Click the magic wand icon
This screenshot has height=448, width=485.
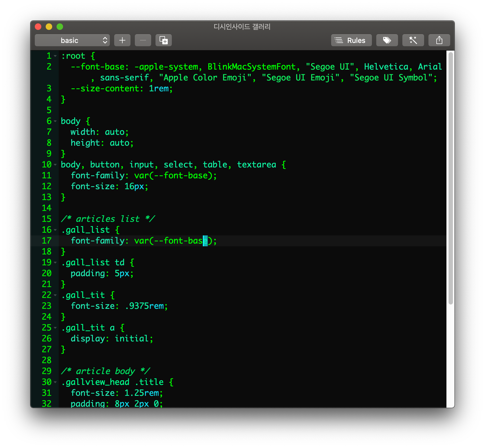413,40
